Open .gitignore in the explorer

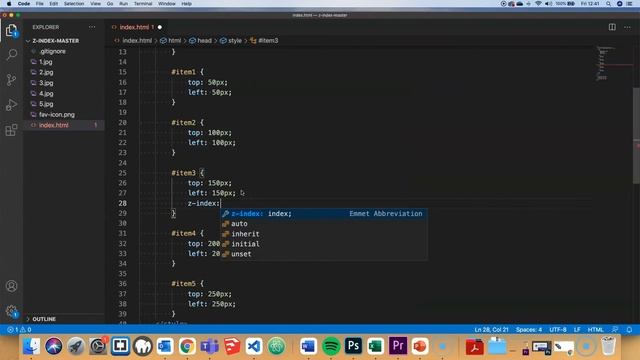point(53,51)
